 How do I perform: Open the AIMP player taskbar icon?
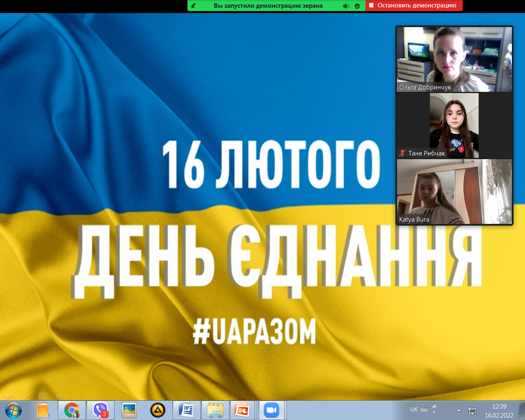pos(158,410)
